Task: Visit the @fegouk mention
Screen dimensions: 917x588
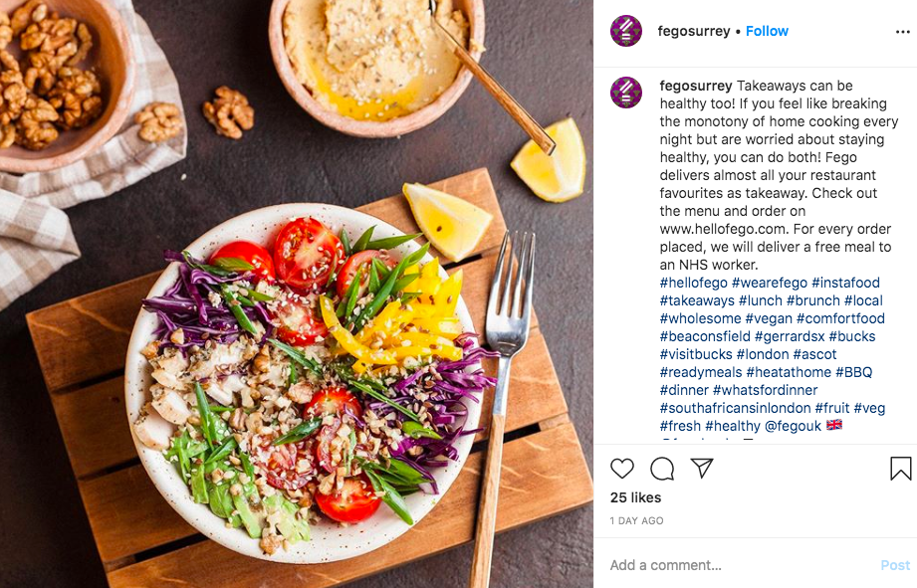Action: pos(793,426)
